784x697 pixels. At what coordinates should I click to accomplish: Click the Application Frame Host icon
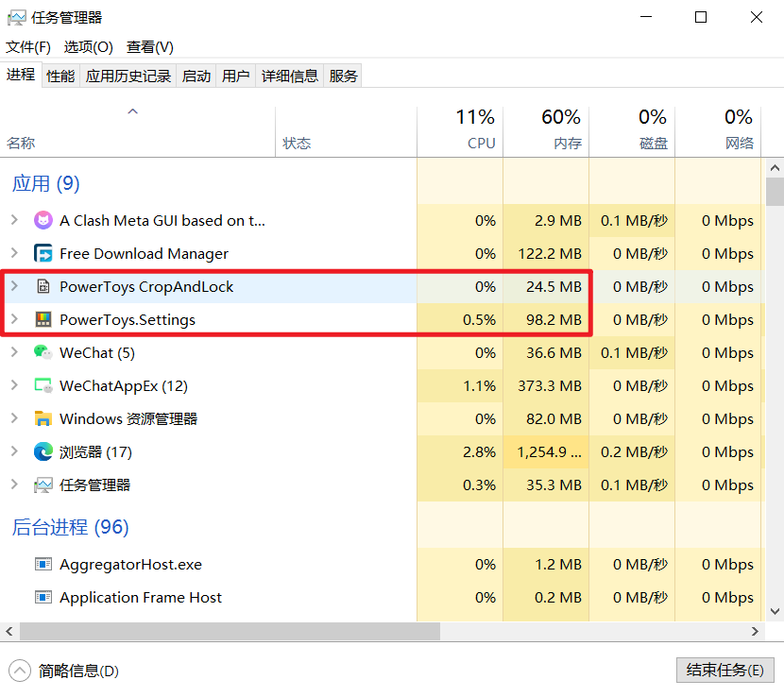point(43,598)
